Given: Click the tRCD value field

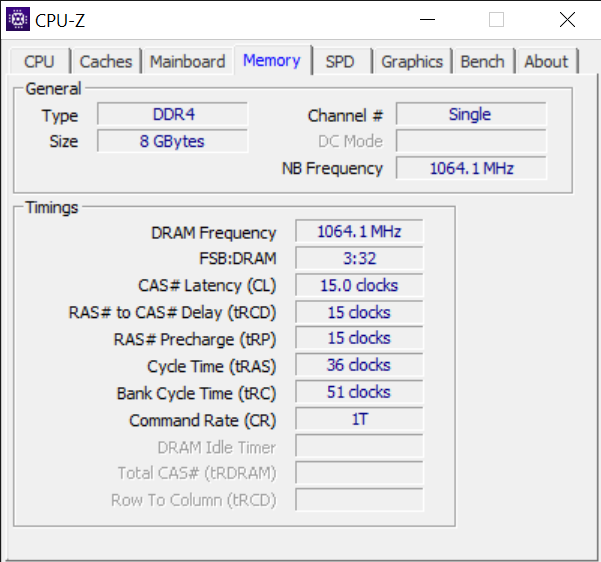Looking at the screenshot, I should pyautogui.click(x=359, y=312).
